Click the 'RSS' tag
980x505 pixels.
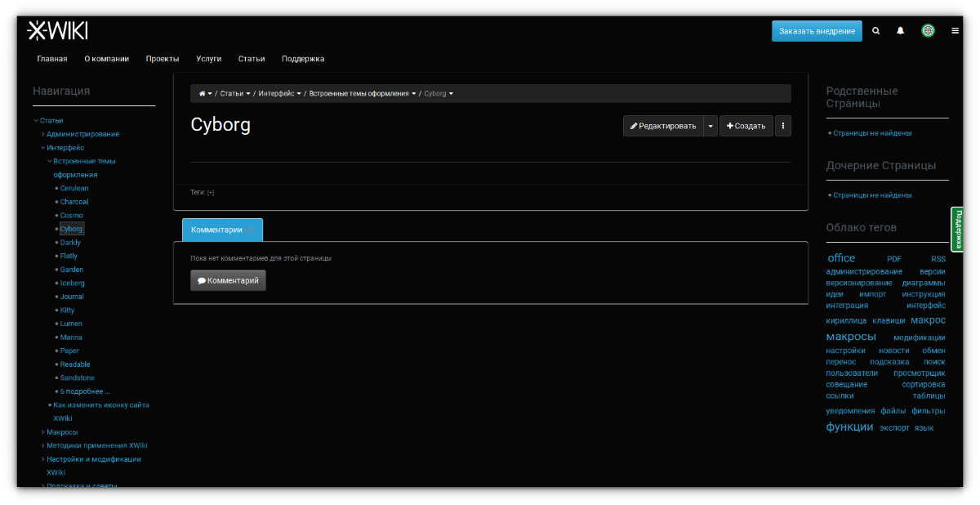click(x=938, y=259)
